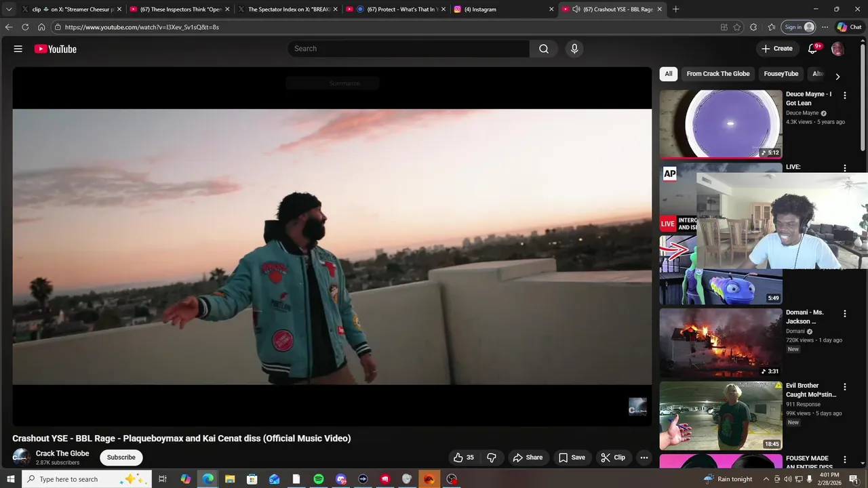868x488 pixels.
Task: Open browser extensions puzzle icon
Action: [753, 27]
